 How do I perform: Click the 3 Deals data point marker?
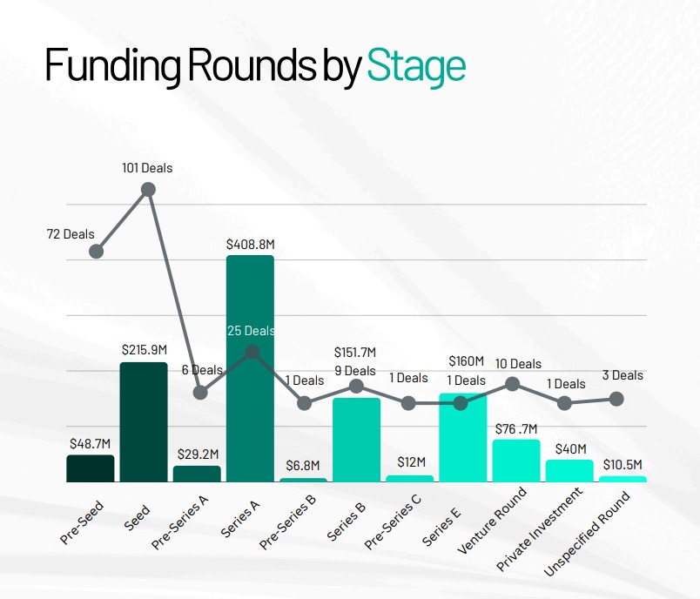(x=616, y=398)
